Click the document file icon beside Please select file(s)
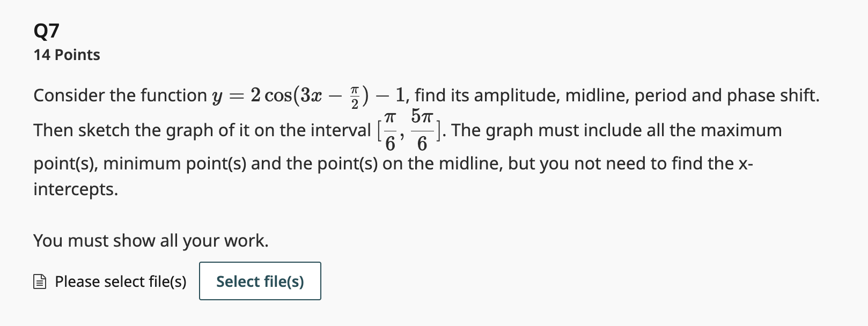The height and width of the screenshot is (326, 868). [x=40, y=281]
